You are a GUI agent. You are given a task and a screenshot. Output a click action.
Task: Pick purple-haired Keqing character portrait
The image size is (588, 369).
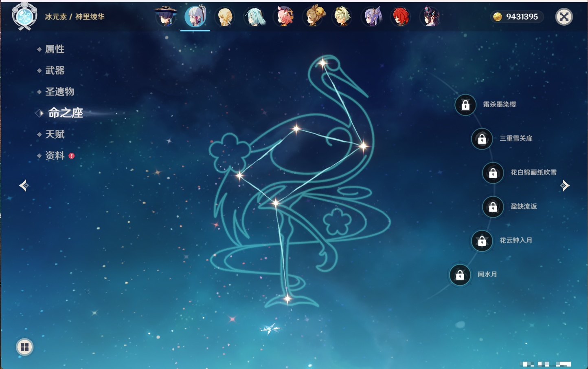372,17
